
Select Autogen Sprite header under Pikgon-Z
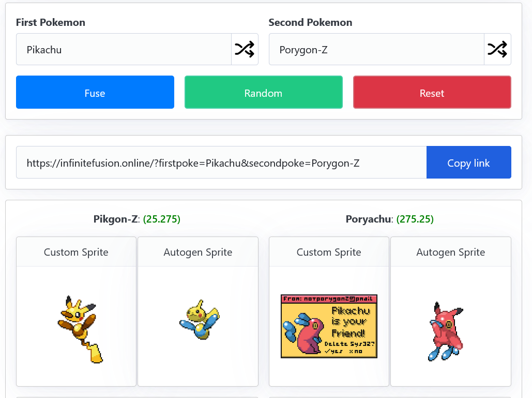pos(198,252)
